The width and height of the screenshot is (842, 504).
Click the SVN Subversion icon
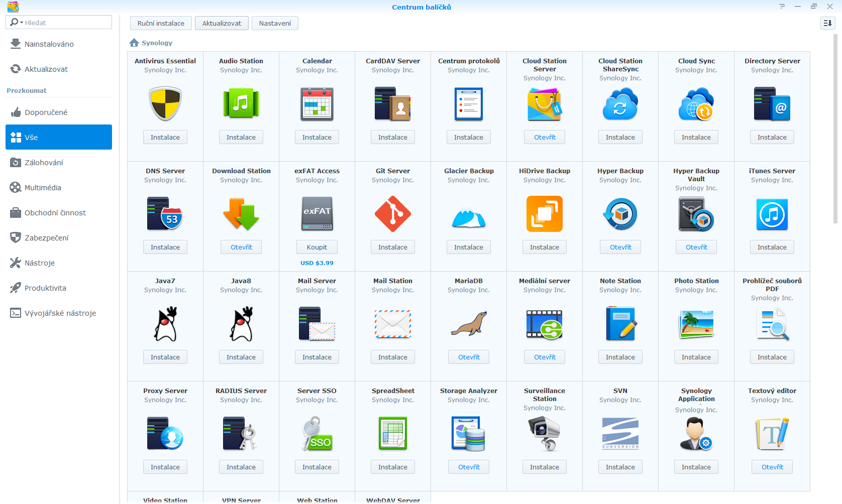coord(620,433)
